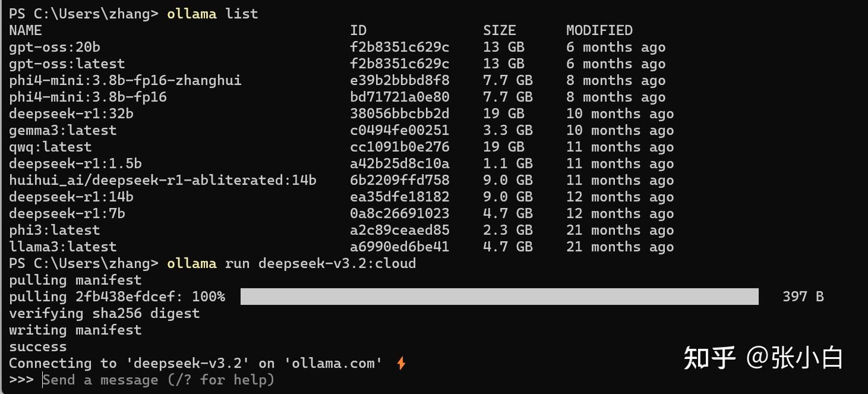Click the ID f2b8351c629c of gpt-oss:latest
The width and height of the screenshot is (868, 394).
400,63
